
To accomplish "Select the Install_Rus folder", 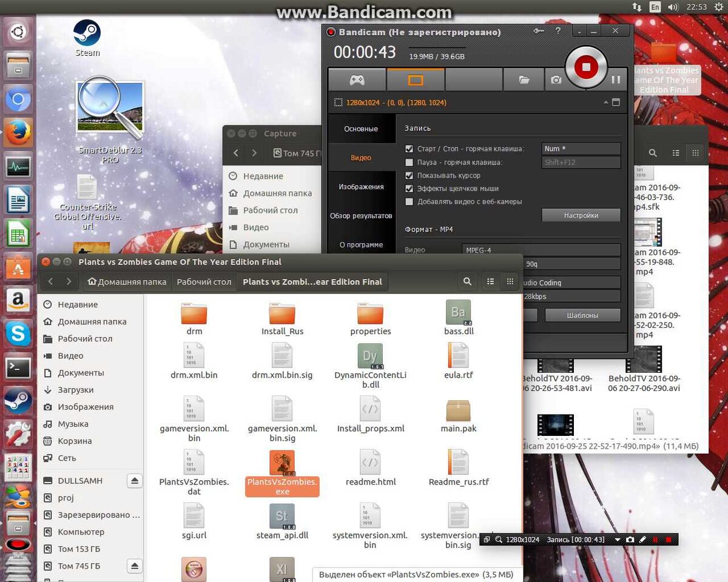I will 282,318.
